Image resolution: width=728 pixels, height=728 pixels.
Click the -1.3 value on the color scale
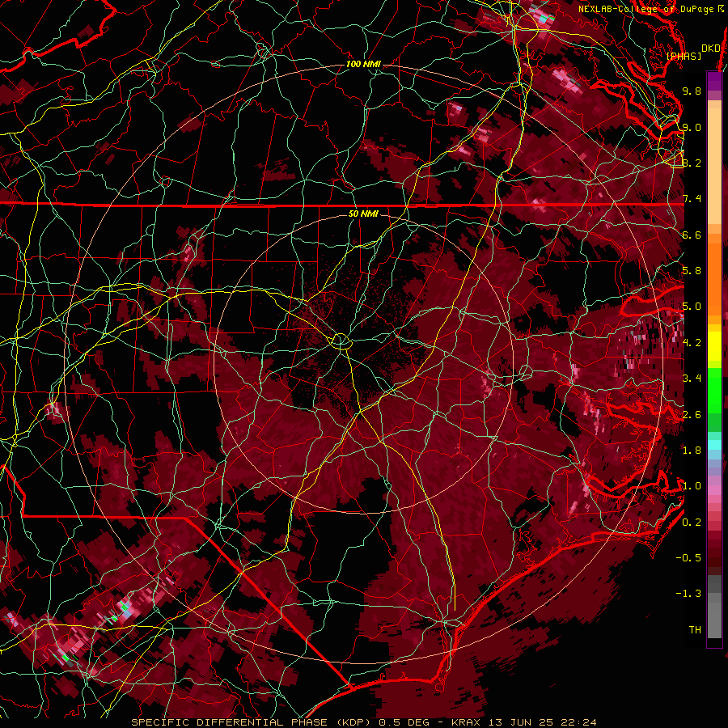point(688,594)
